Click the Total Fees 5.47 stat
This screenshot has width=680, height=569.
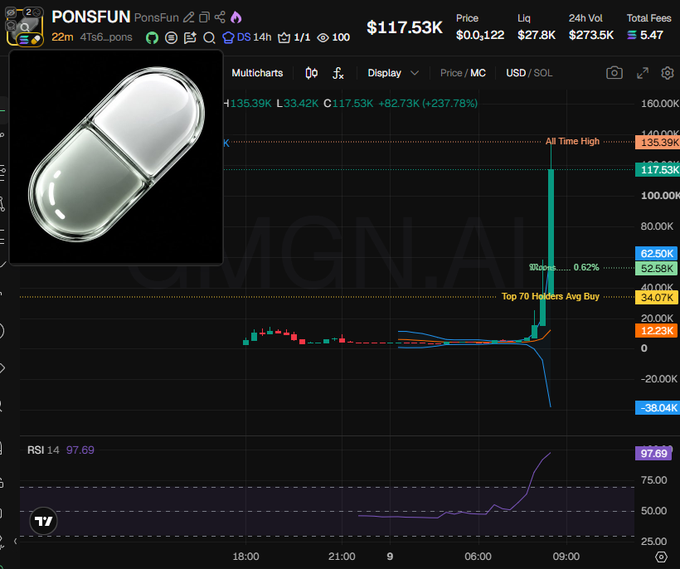pyautogui.click(x=649, y=27)
